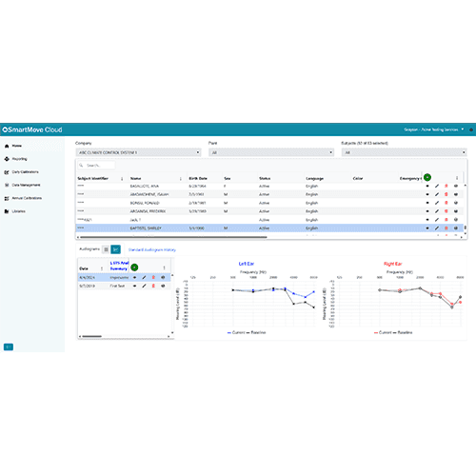Edit the JACK, T subject row
The width and height of the screenshot is (476, 476).
click(437, 220)
